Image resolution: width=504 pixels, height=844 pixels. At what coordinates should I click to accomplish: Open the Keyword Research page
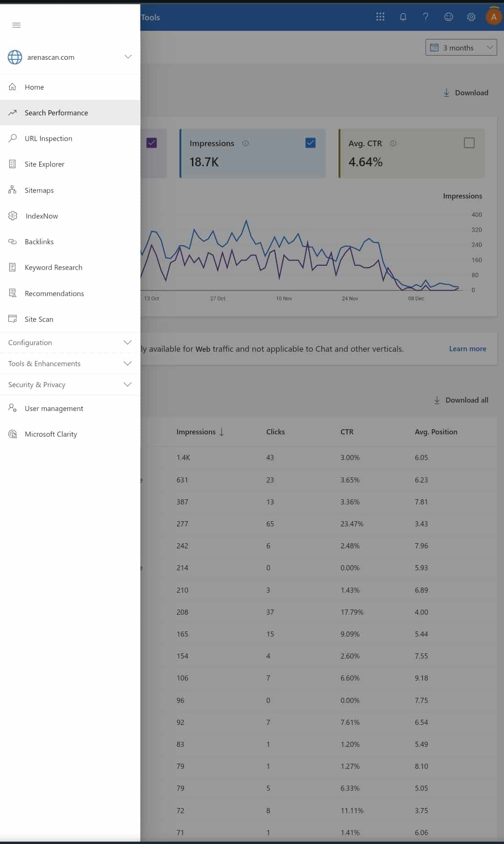(53, 267)
